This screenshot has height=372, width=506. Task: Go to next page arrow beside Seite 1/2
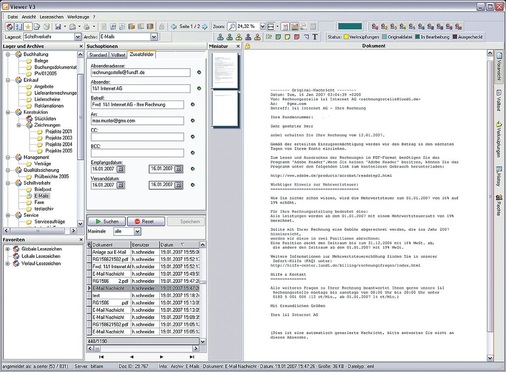coord(205,26)
